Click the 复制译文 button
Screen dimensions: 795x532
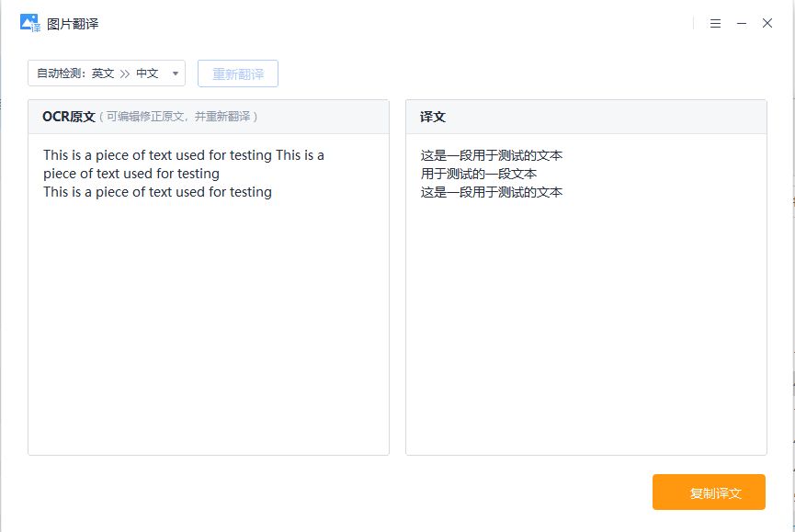point(709,492)
